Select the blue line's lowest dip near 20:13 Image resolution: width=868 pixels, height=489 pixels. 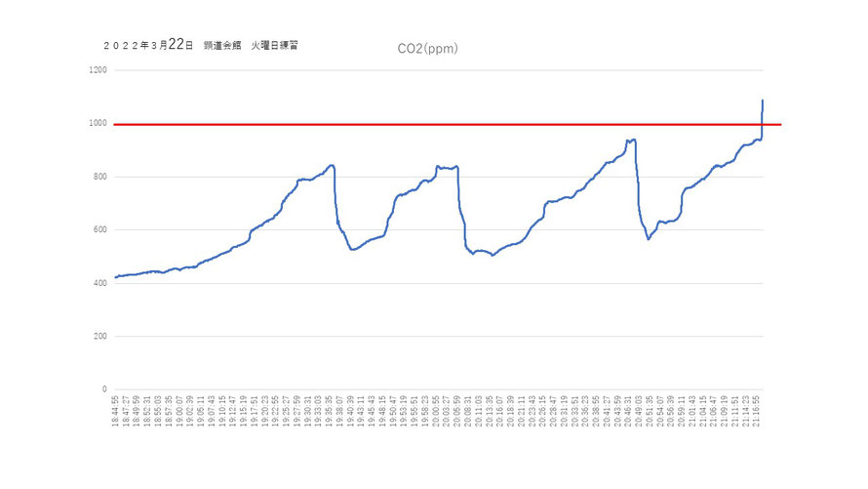[493, 256]
